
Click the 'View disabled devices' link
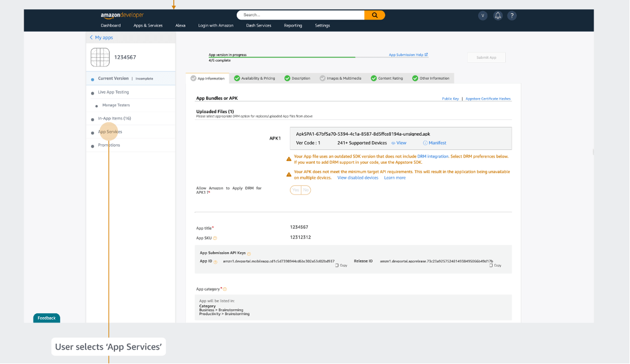(357, 178)
